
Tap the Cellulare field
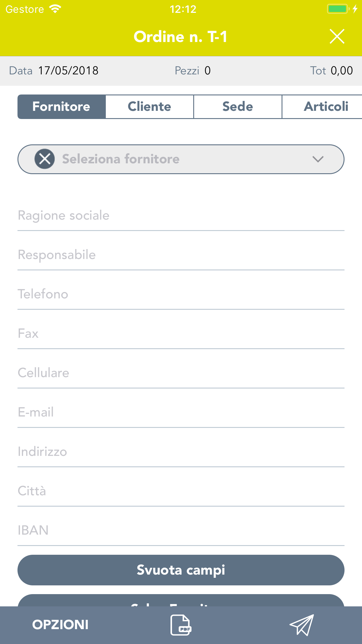tap(181, 373)
